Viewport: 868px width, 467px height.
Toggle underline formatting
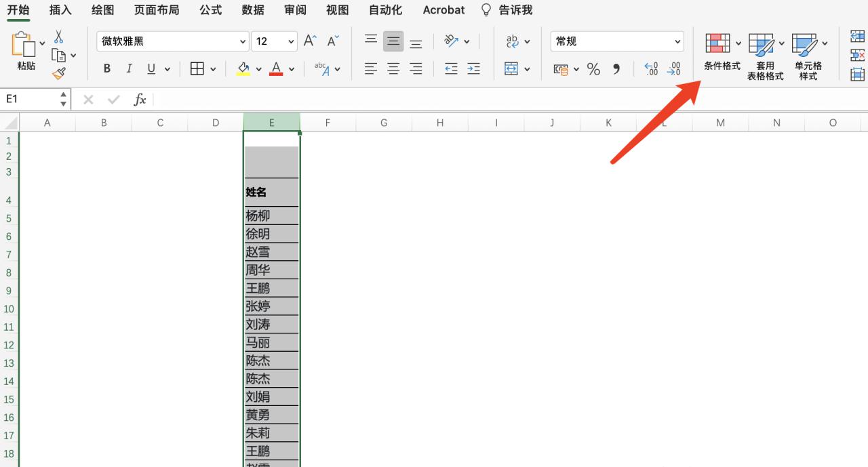(151, 68)
